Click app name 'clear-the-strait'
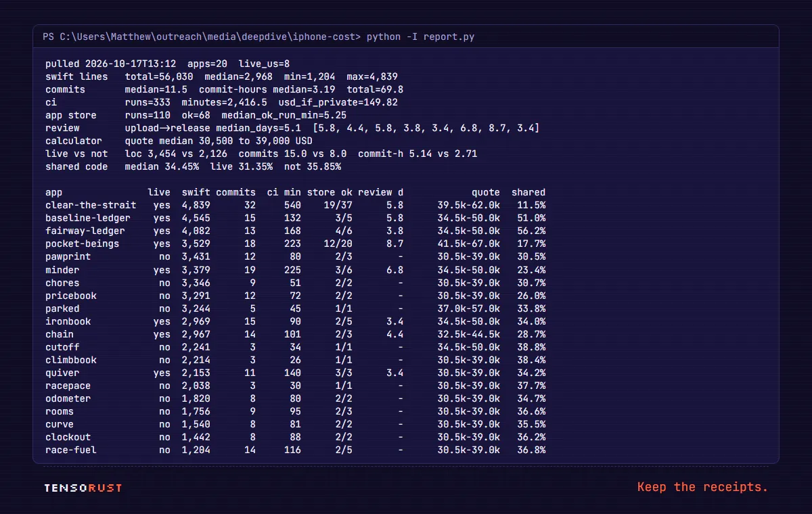 91,205
